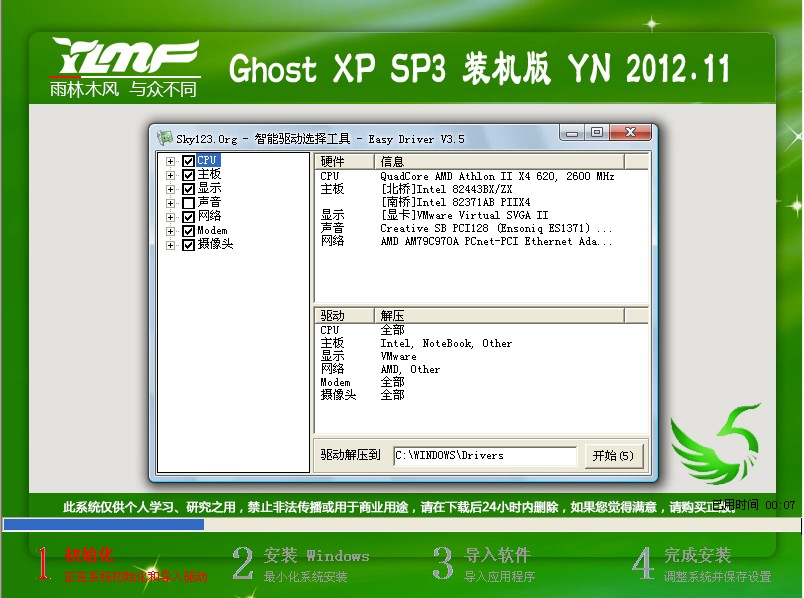This screenshot has width=804, height=598.
Task: Expand the 网络 tree node
Action: point(170,217)
